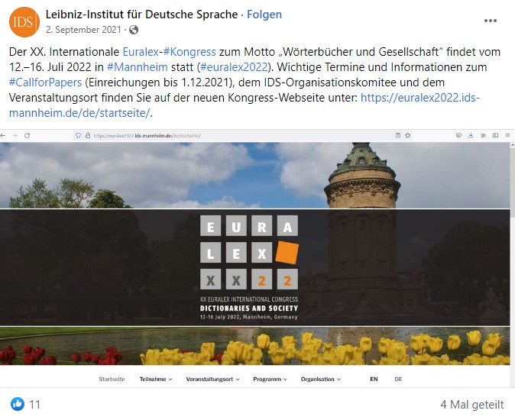
Task: Click the EURALEX XX22 tile logo
Action: pyautogui.click(x=249, y=252)
